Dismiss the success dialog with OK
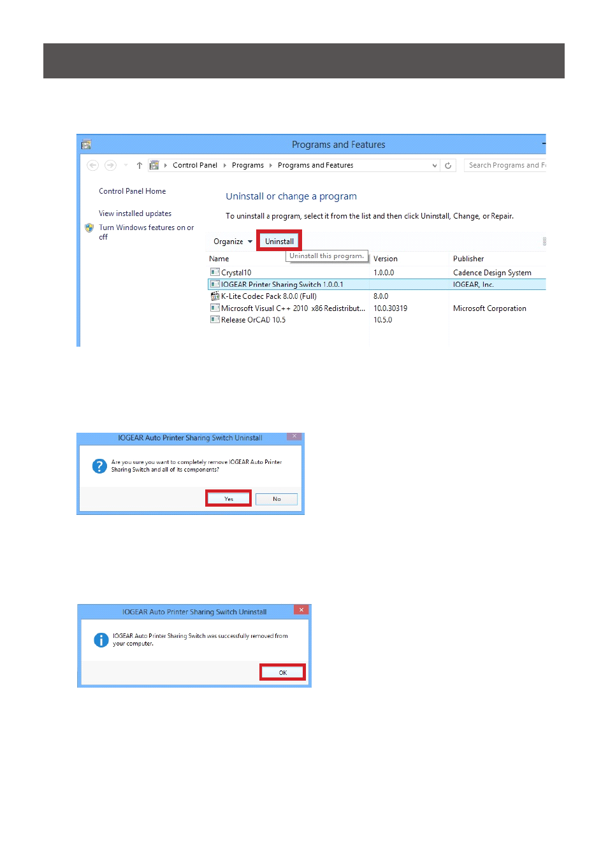 (x=283, y=672)
